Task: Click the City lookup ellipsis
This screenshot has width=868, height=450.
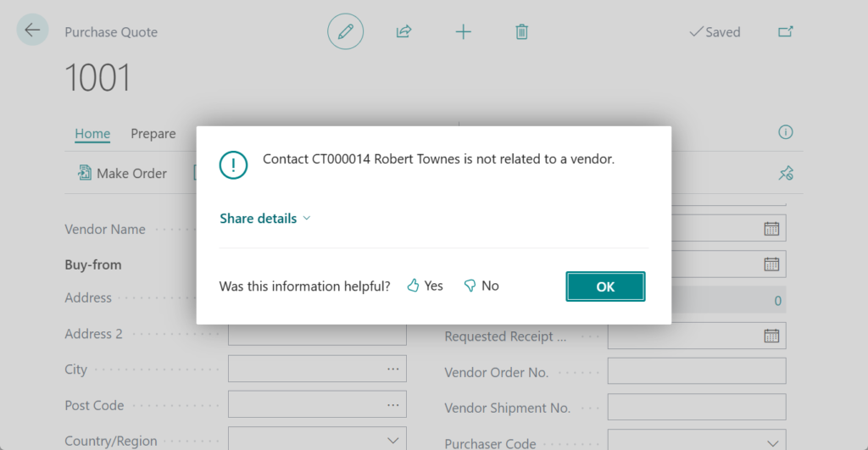Action: point(392,369)
